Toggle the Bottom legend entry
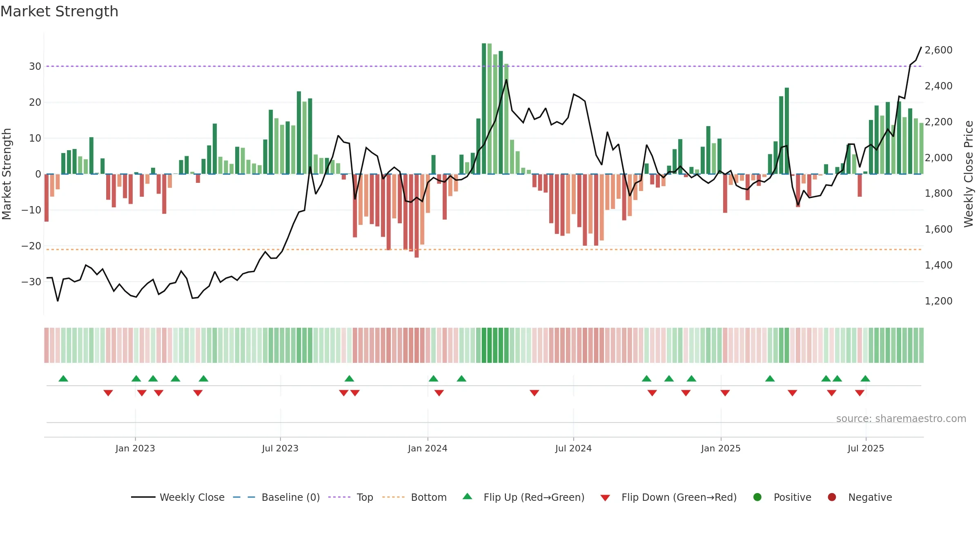The height and width of the screenshot is (551, 980). tap(414, 497)
